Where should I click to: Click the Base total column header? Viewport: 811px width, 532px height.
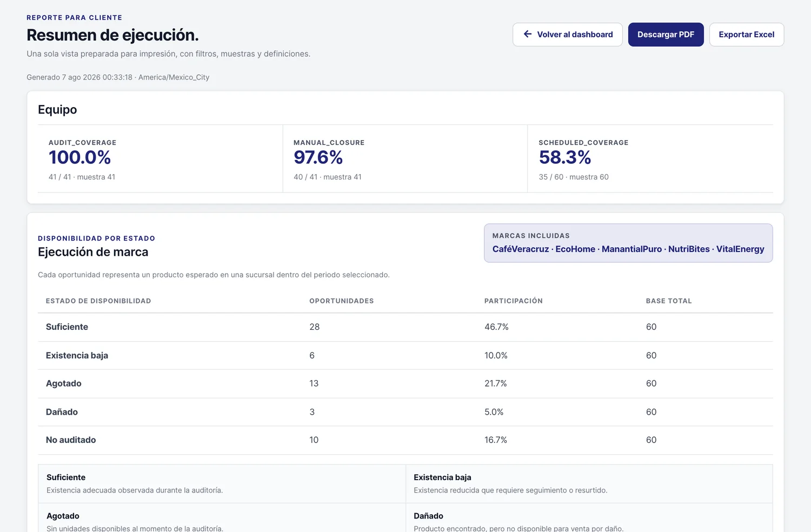pyautogui.click(x=669, y=301)
